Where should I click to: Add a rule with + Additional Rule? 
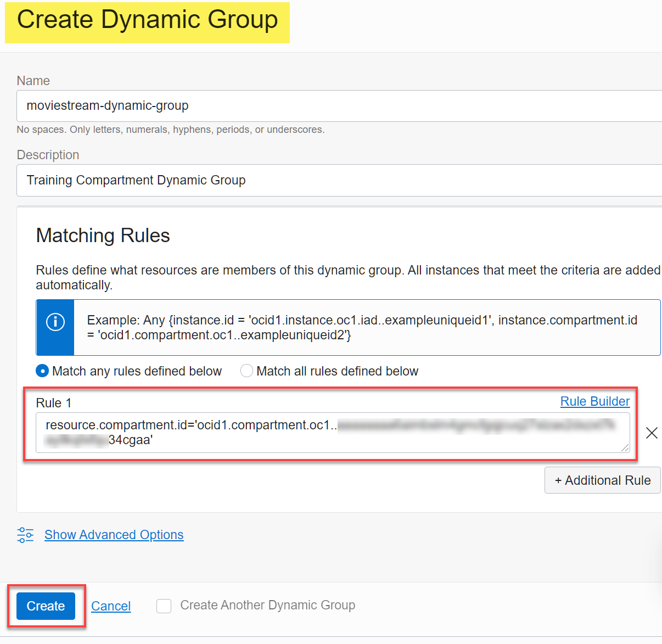click(602, 480)
